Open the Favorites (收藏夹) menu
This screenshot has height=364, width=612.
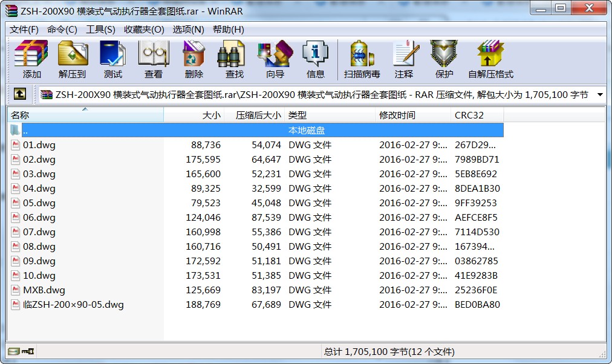tap(144, 30)
